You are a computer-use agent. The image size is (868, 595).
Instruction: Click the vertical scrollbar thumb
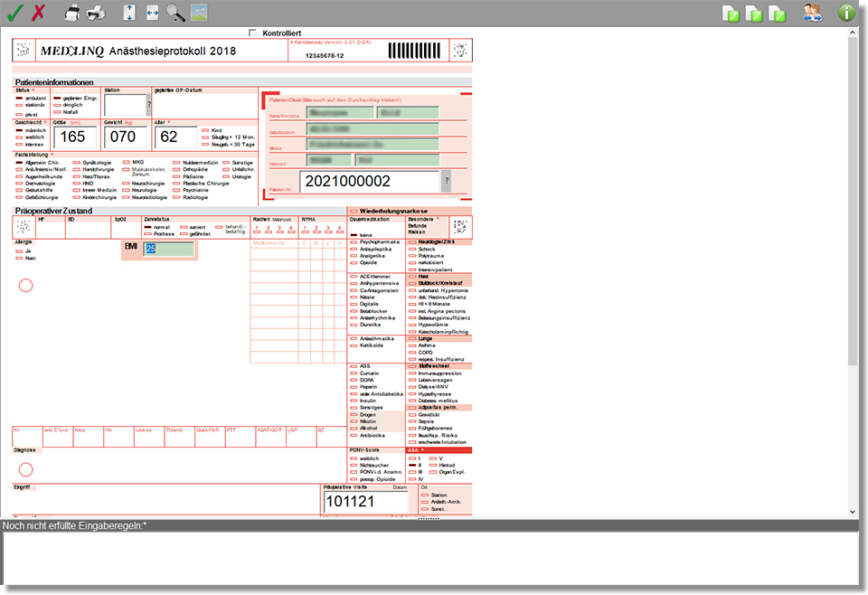point(853,202)
